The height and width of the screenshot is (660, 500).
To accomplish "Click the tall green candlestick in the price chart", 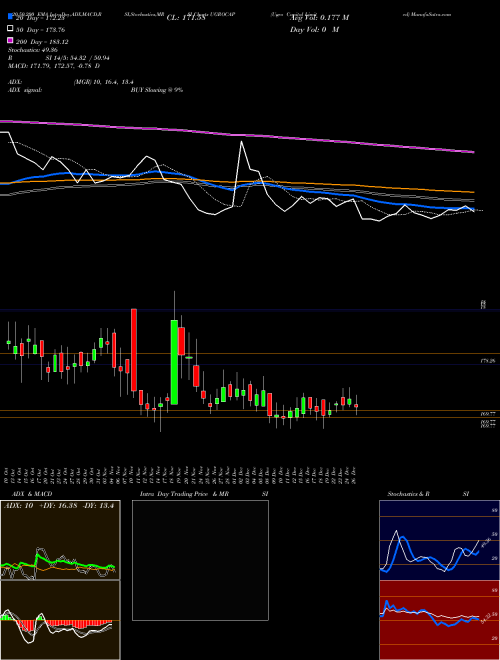I will click(174, 362).
